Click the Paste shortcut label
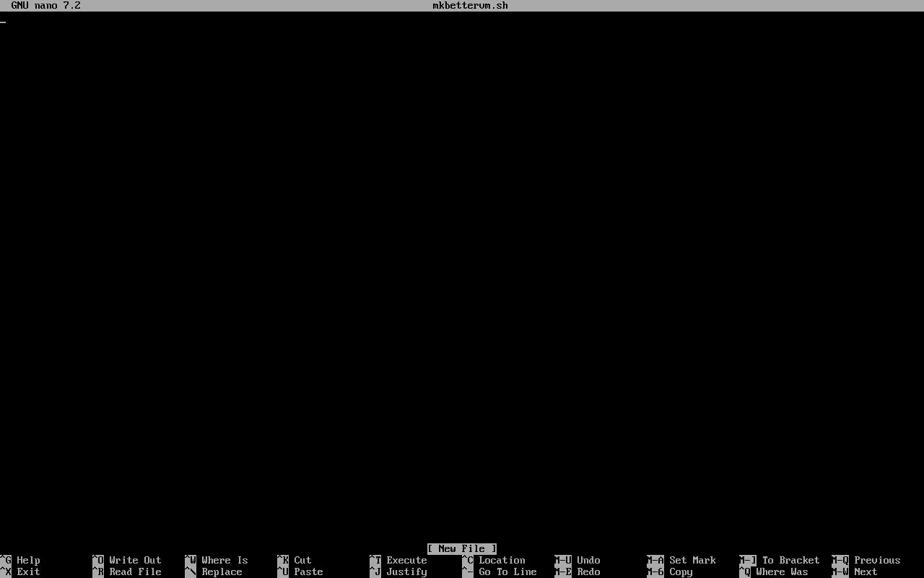 (x=309, y=571)
